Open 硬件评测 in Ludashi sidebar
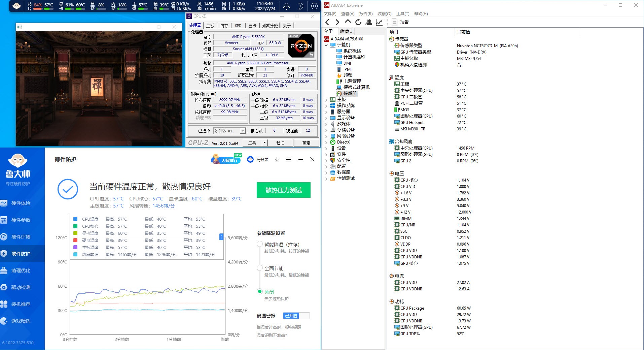Viewport: 644px width, 350px height. (x=22, y=237)
